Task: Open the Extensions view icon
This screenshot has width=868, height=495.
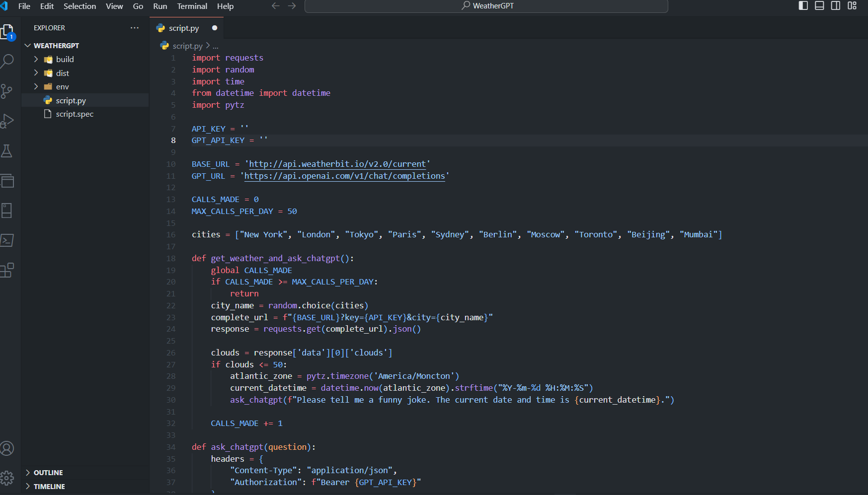Action: (7, 271)
